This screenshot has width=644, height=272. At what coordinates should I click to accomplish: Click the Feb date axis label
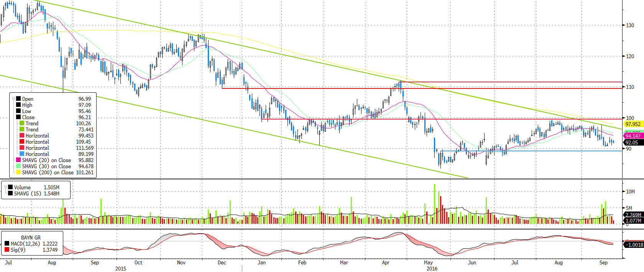[x=302, y=262]
